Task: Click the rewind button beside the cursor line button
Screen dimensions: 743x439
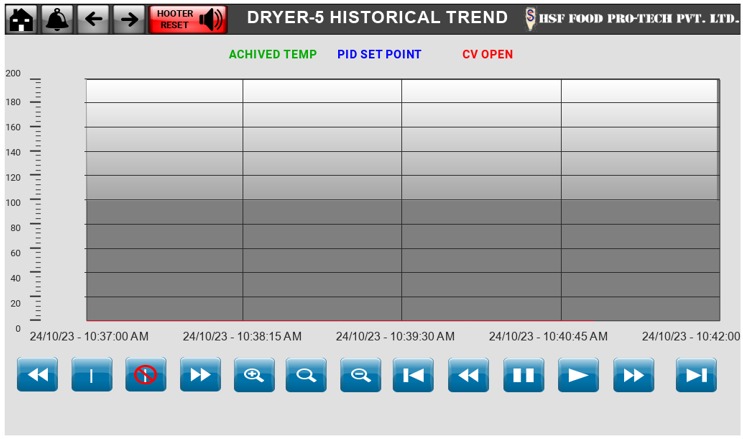Action: pos(38,375)
